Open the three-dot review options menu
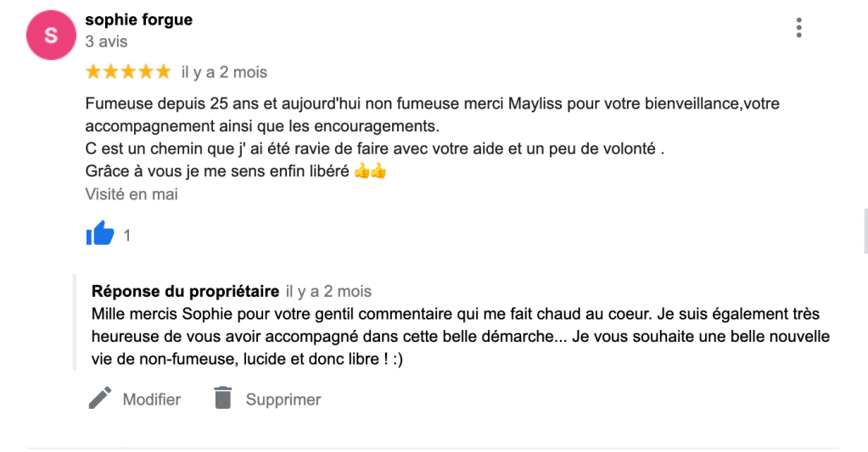 tap(798, 28)
